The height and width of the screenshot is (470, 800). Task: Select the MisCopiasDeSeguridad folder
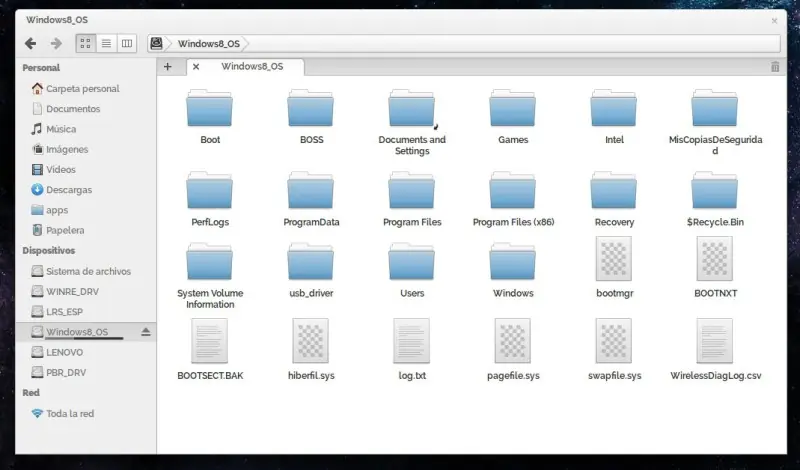point(715,122)
